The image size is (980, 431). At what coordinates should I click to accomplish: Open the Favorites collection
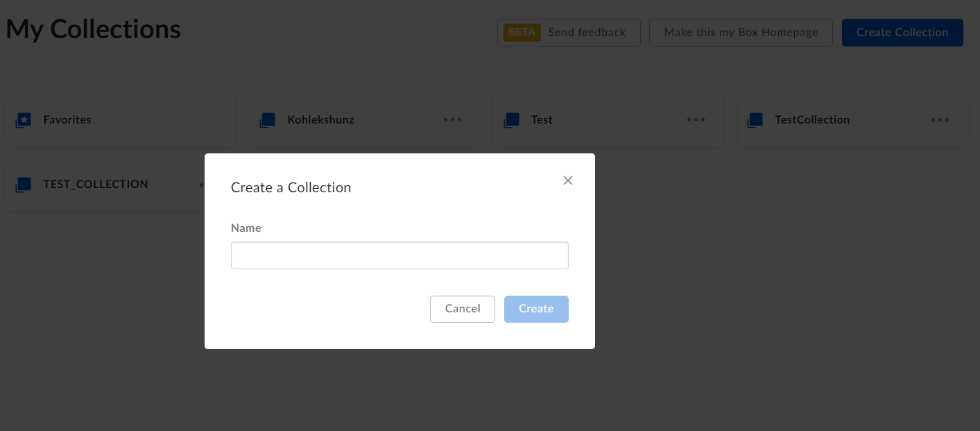(x=67, y=119)
